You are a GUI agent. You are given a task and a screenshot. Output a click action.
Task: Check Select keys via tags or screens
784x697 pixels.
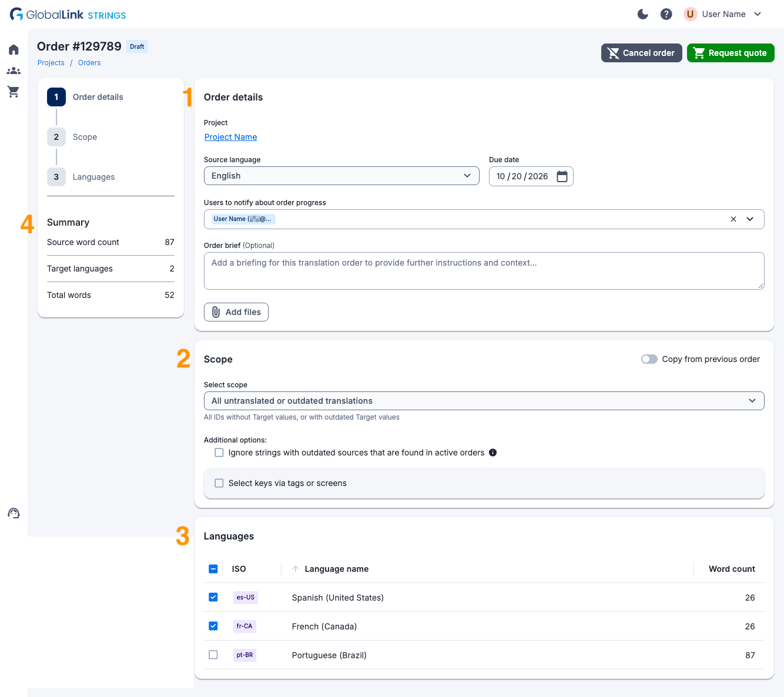click(x=219, y=483)
